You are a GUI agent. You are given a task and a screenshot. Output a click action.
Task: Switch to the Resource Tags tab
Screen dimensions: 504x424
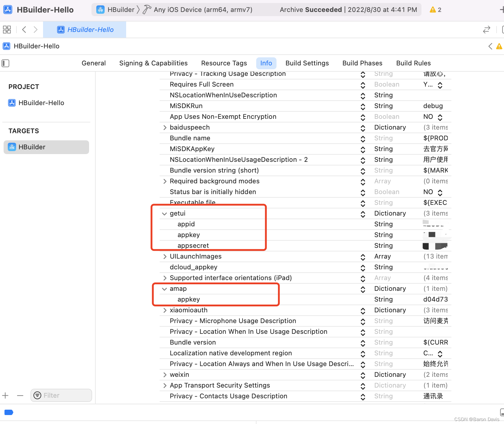coord(224,63)
